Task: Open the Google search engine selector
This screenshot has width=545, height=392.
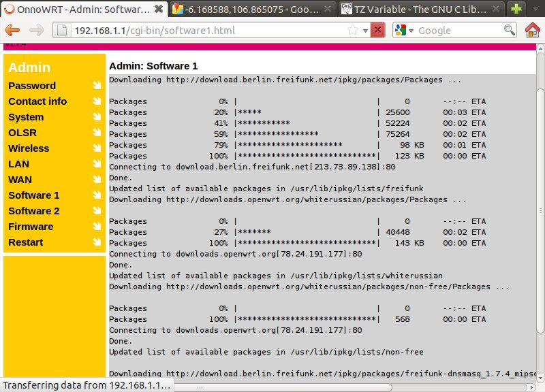Action: (403, 30)
